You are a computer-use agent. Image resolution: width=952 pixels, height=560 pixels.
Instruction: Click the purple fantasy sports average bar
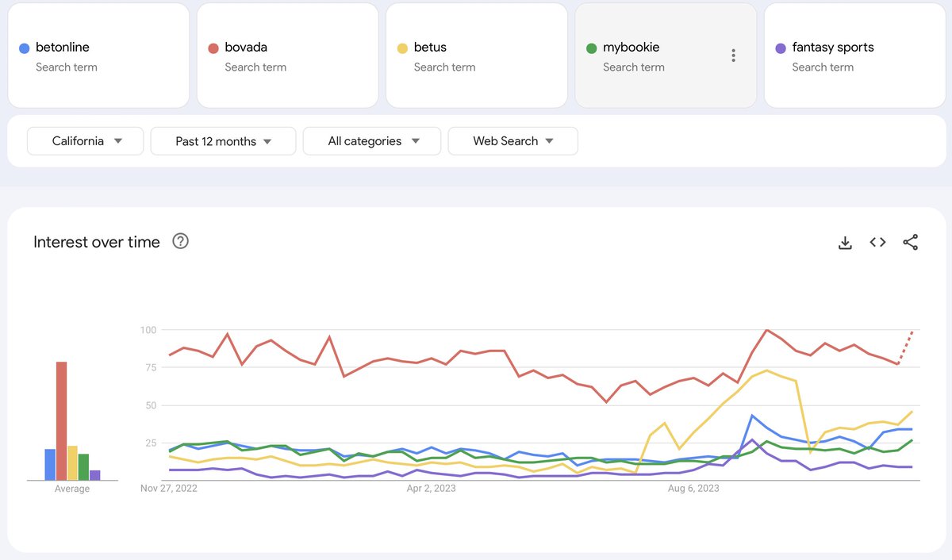click(95, 476)
